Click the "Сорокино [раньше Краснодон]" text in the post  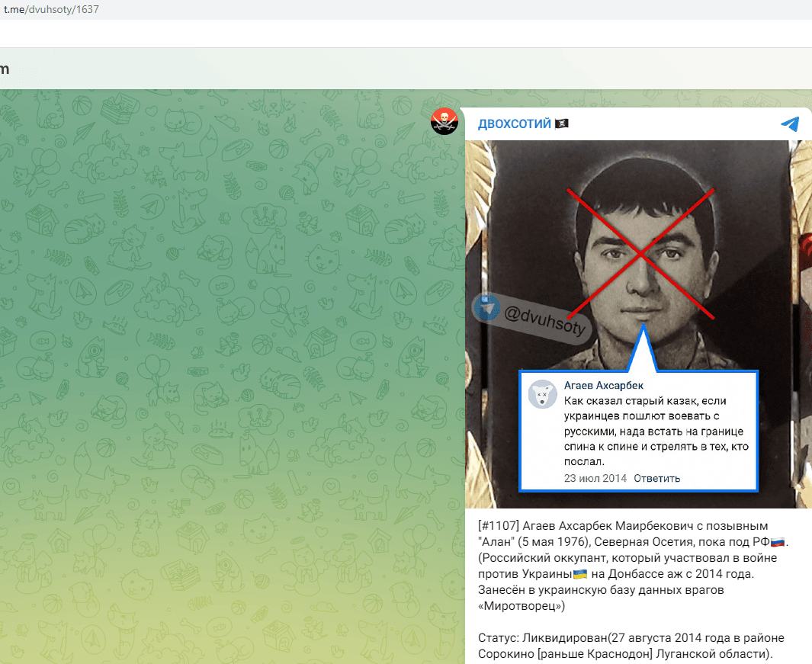tap(566, 653)
